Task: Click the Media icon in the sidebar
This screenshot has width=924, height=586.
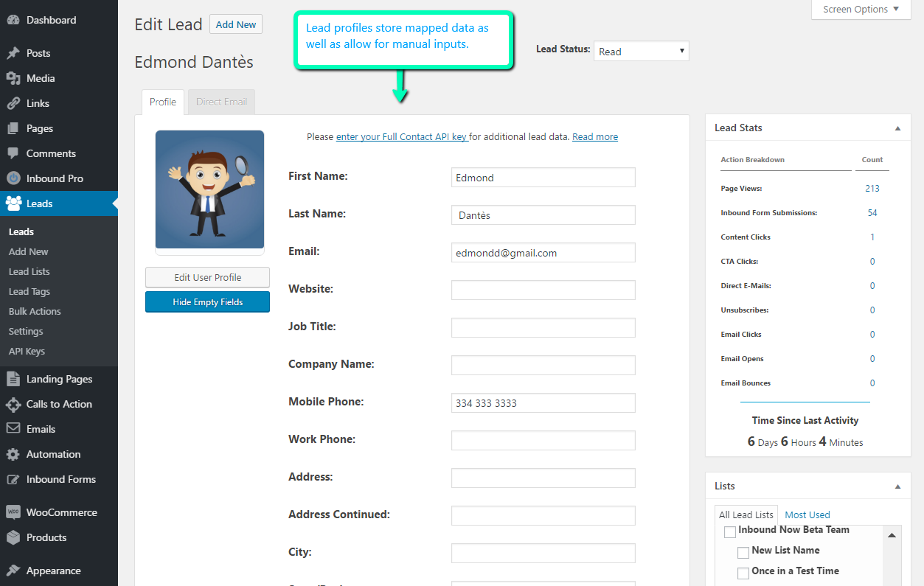Action: tap(13, 78)
